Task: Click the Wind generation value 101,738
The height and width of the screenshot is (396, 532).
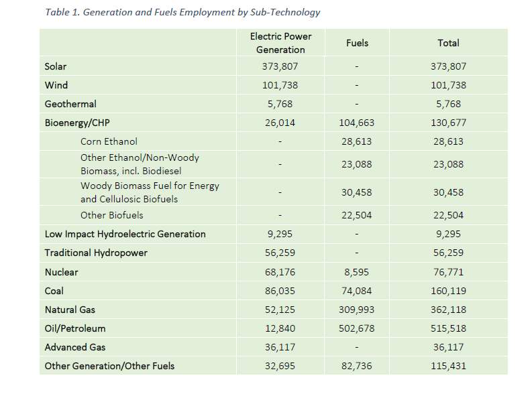Action: coord(280,85)
